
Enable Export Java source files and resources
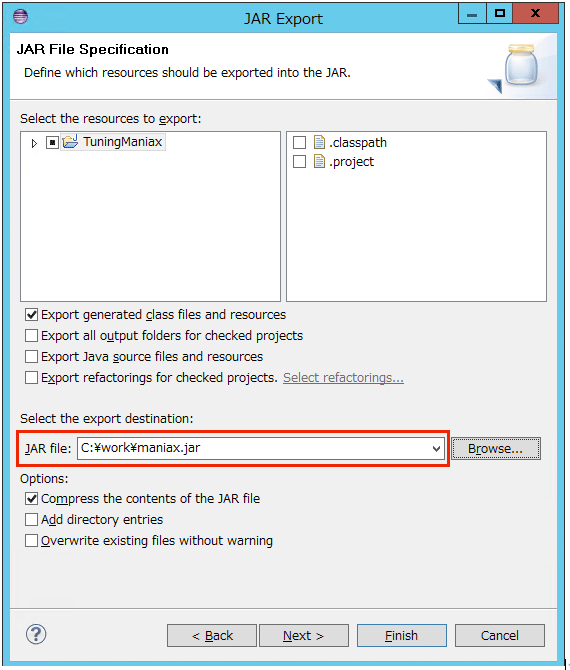tap(31, 356)
